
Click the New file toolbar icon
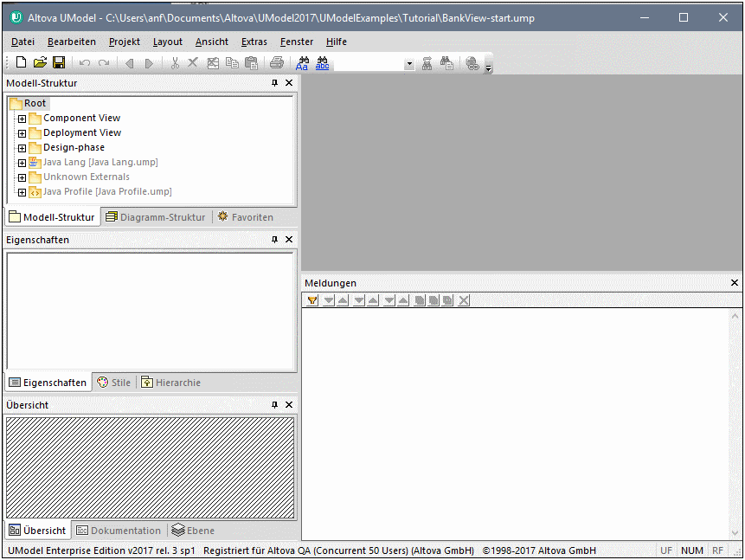22,63
